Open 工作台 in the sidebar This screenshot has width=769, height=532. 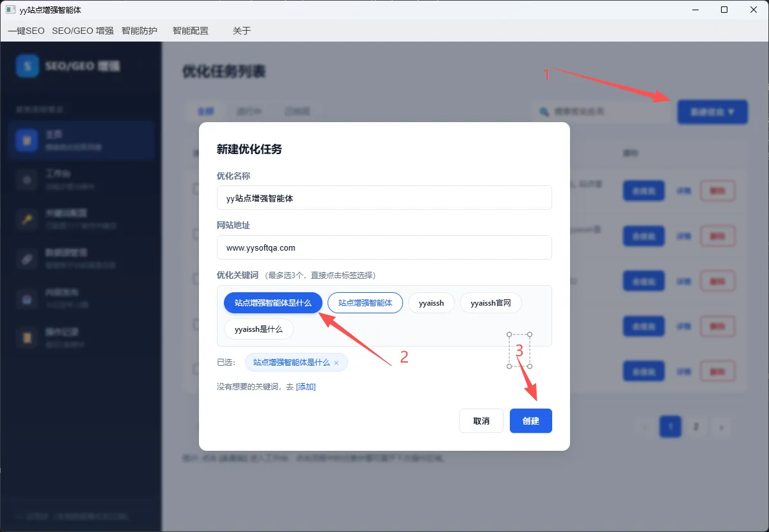(x=81, y=180)
